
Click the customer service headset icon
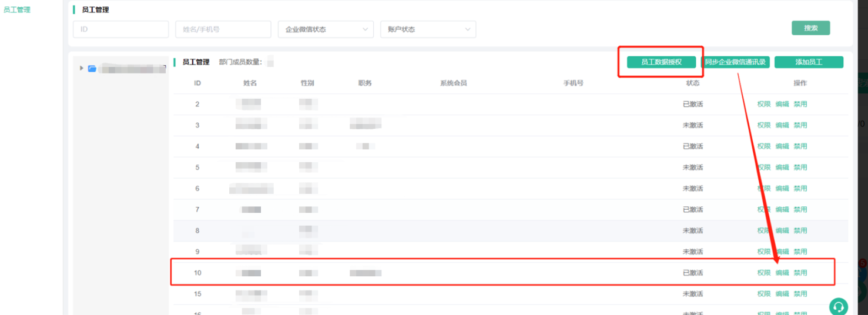pyautogui.click(x=839, y=307)
